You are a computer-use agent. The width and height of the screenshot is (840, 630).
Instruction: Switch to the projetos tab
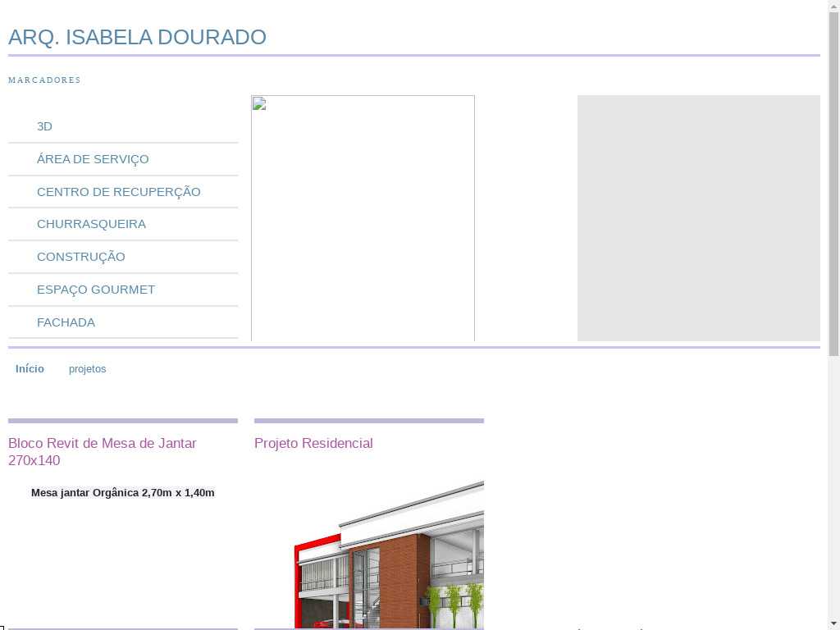pyautogui.click(x=87, y=369)
